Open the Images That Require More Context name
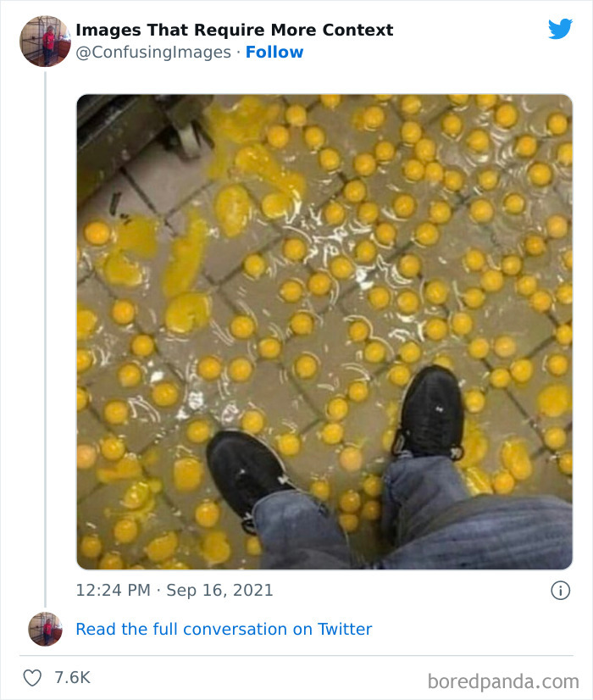 click(x=235, y=30)
